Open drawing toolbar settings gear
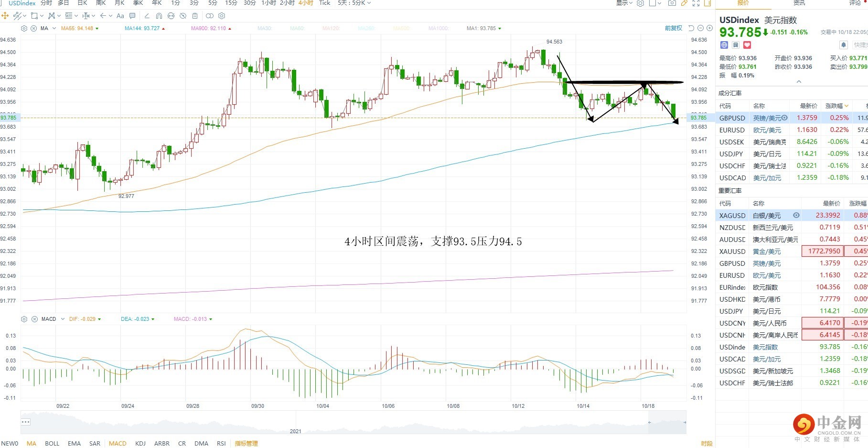 [x=222, y=16]
